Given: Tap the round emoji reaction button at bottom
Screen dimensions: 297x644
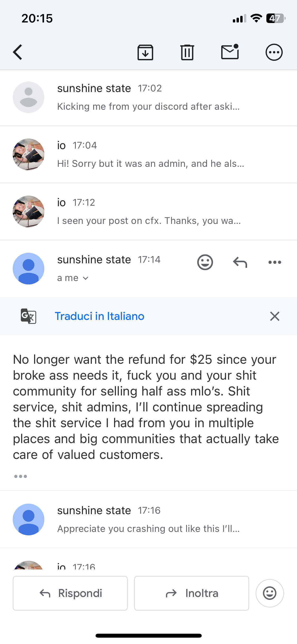Looking at the screenshot, I should (x=270, y=593).
